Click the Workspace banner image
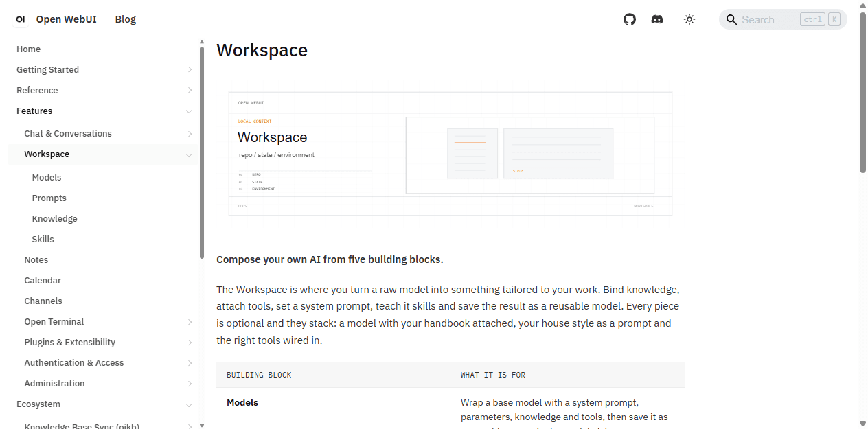 click(450, 154)
